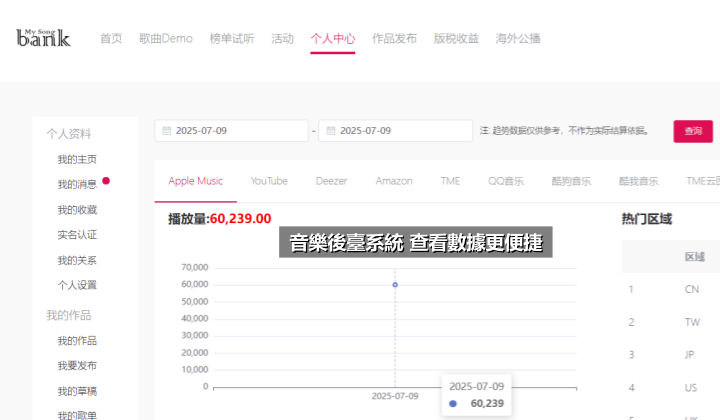
Task: Open 歌曲Demo navigation item
Action: tap(165, 39)
